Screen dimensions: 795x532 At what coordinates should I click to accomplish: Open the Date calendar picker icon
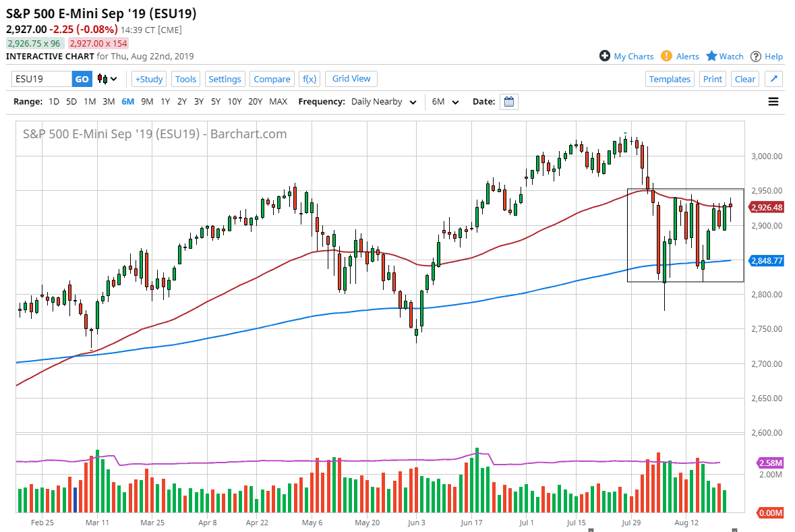(508, 101)
